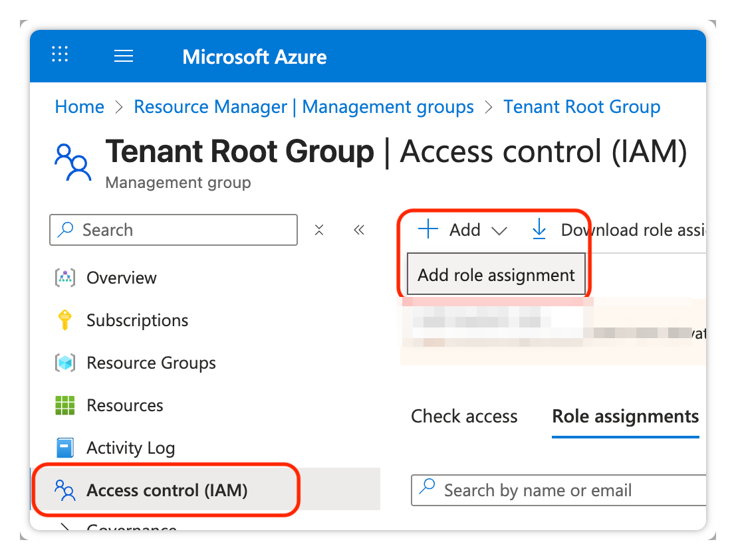This screenshot has height=560, width=736.
Task: Click the Subscriptions key icon
Action: coord(64,320)
